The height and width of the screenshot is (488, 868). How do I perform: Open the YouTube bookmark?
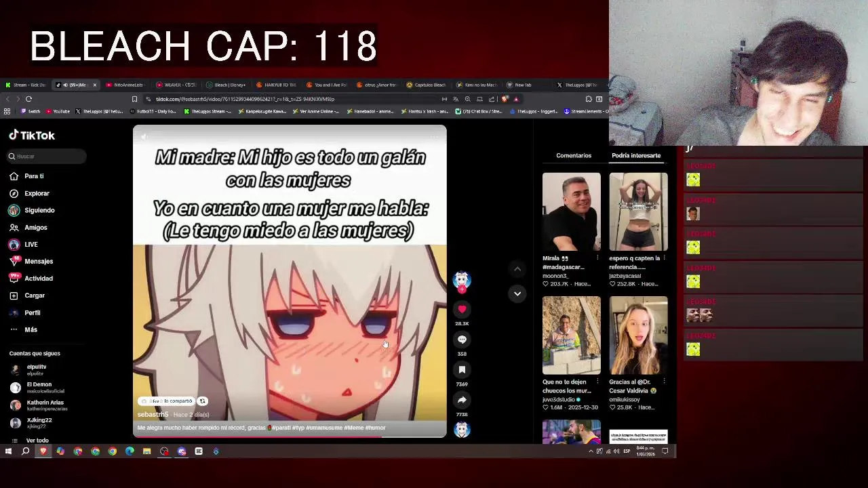pos(58,111)
